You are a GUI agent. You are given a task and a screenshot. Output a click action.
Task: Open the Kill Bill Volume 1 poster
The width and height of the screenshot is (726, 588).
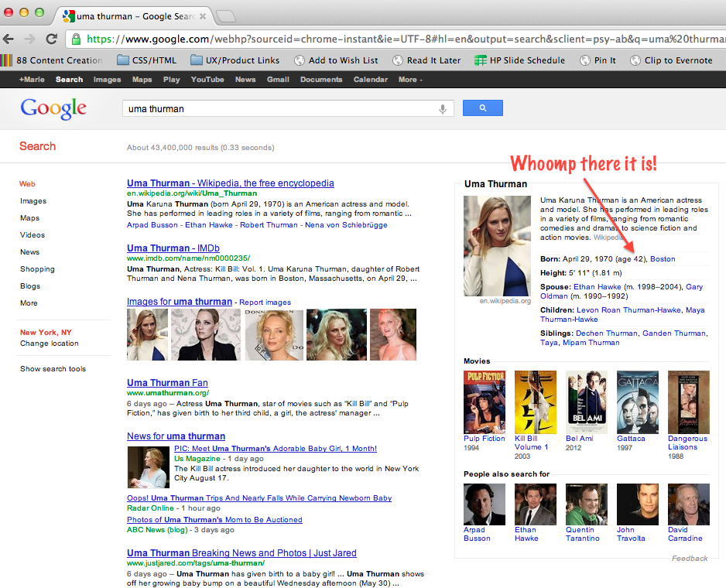pyautogui.click(x=536, y=402)
